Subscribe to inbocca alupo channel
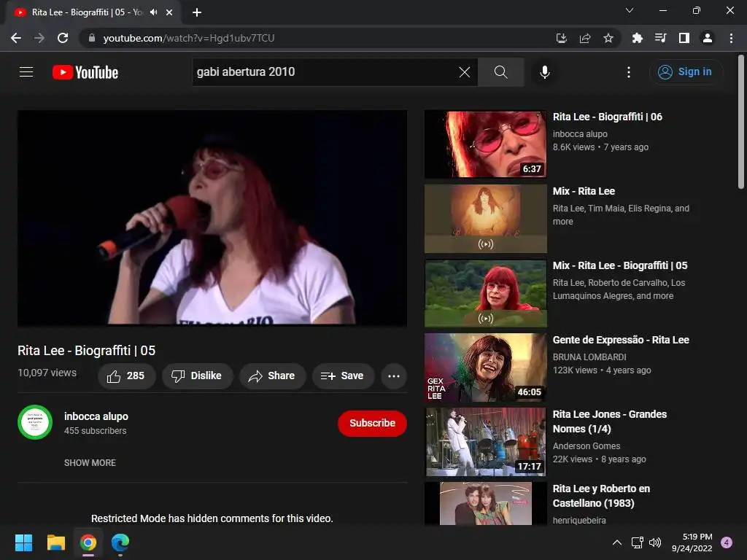747x560 pixels. click(372, 423)
